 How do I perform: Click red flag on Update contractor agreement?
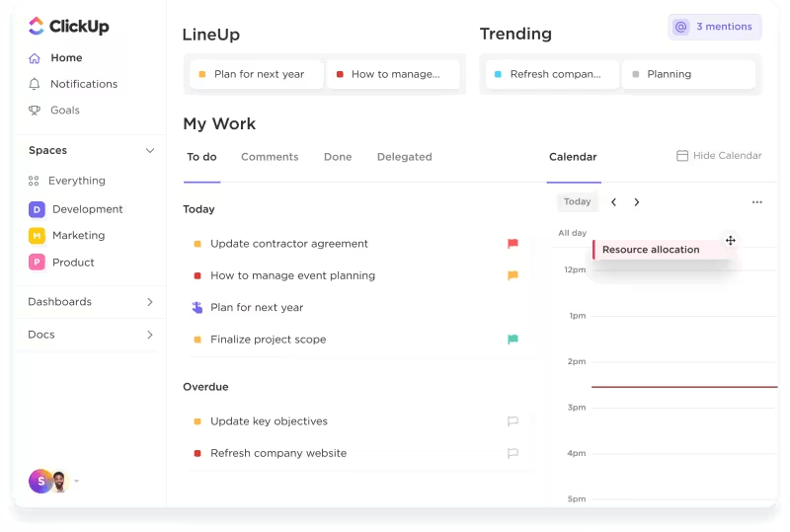tap(513, 244)
